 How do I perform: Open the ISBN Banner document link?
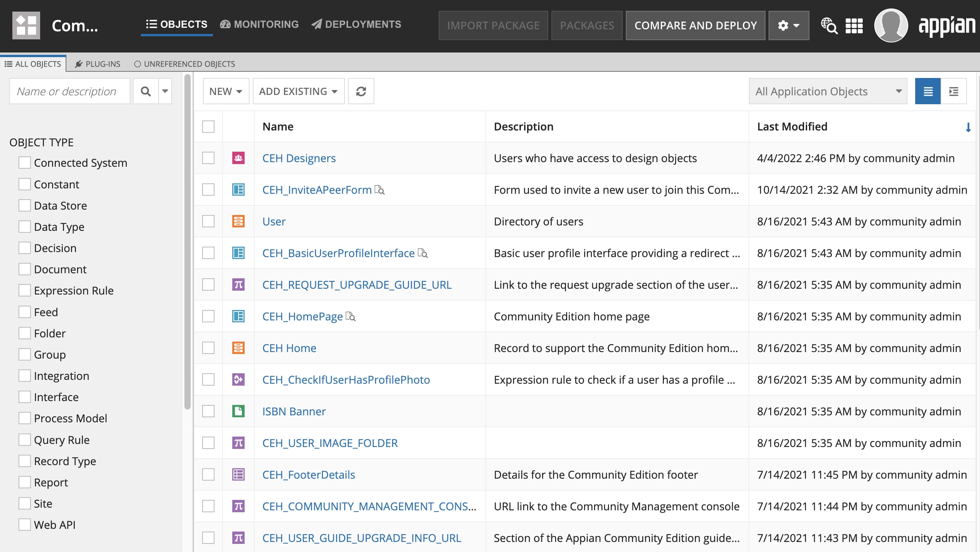pyautogui.click(x=294, y=411)
